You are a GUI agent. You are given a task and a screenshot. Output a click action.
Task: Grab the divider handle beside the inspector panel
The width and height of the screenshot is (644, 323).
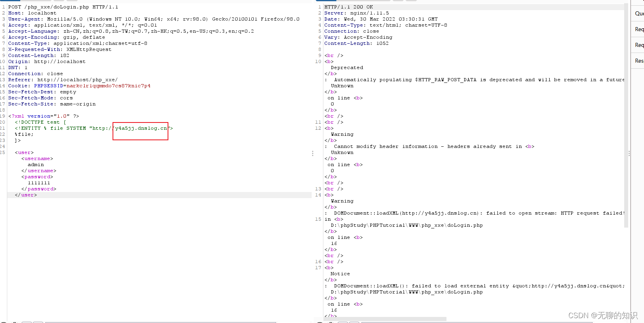pos(629,154)
